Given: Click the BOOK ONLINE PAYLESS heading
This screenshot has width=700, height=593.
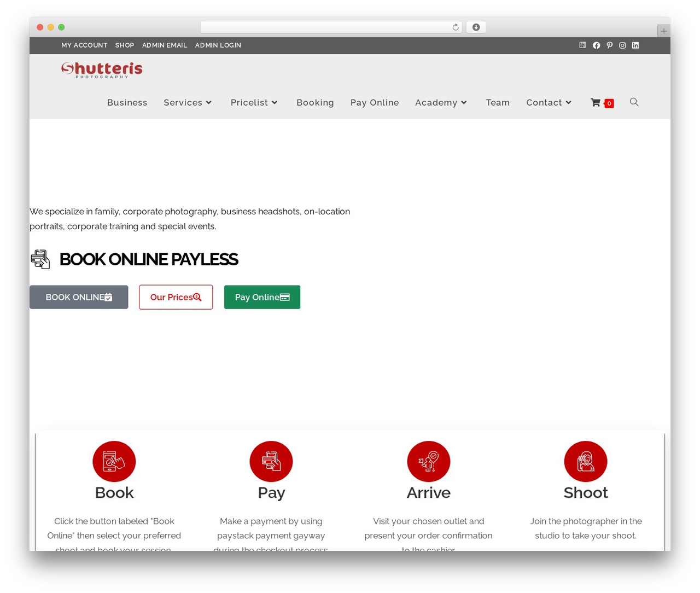Looking at the screenshot, I should [x=149, y=259].
